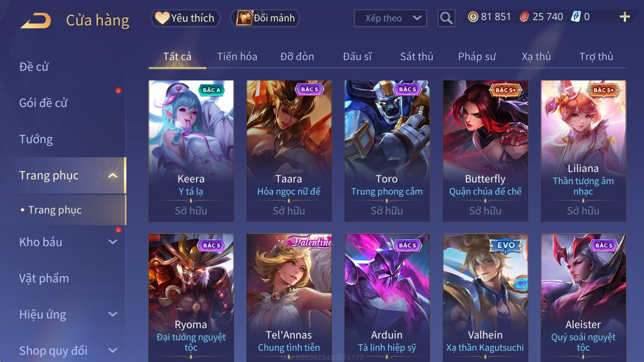The height and width of the screenshot is (362, 644).
Task: Open Gói đề cử in the sidebar
Action: (43, 103)
